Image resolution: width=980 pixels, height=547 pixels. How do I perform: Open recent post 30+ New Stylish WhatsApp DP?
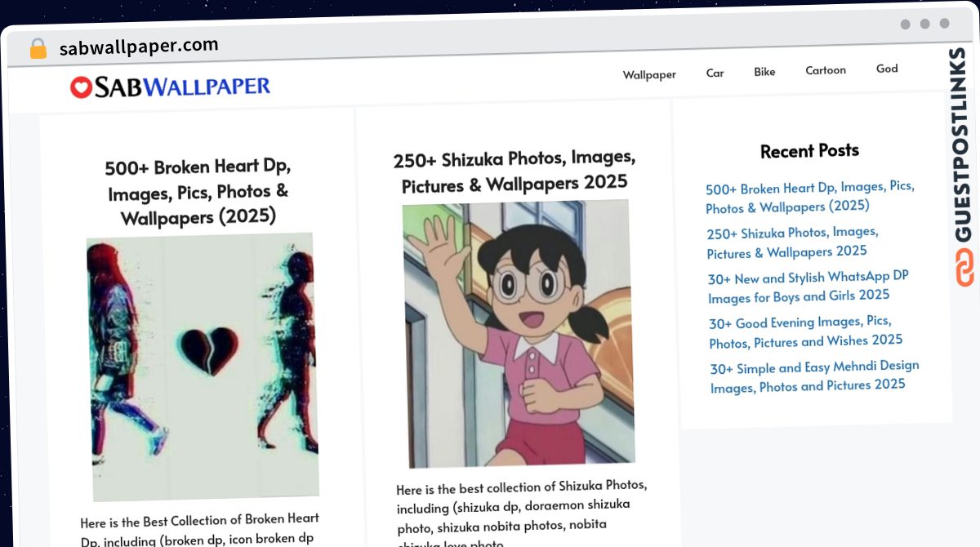tap(808, 287)
